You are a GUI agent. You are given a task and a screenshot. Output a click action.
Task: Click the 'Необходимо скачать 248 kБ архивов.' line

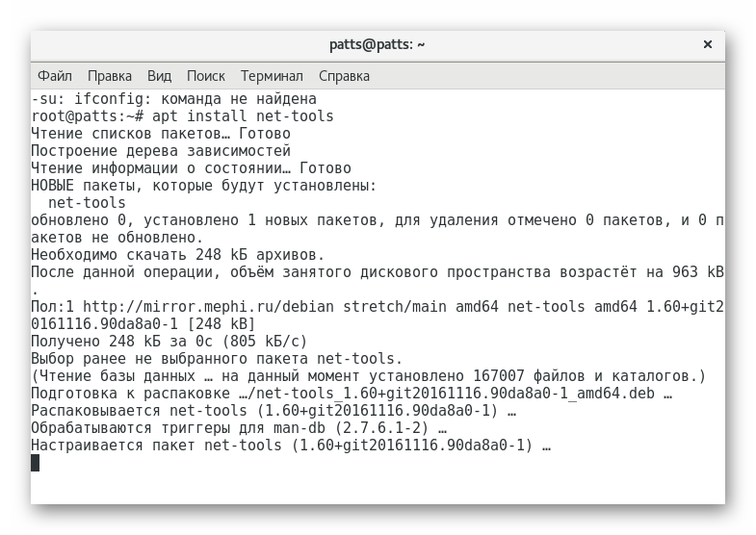(x=178, y=255)
